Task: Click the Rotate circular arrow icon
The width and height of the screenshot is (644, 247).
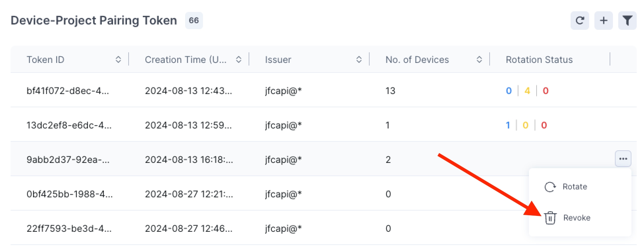Action: click(550, 187)
